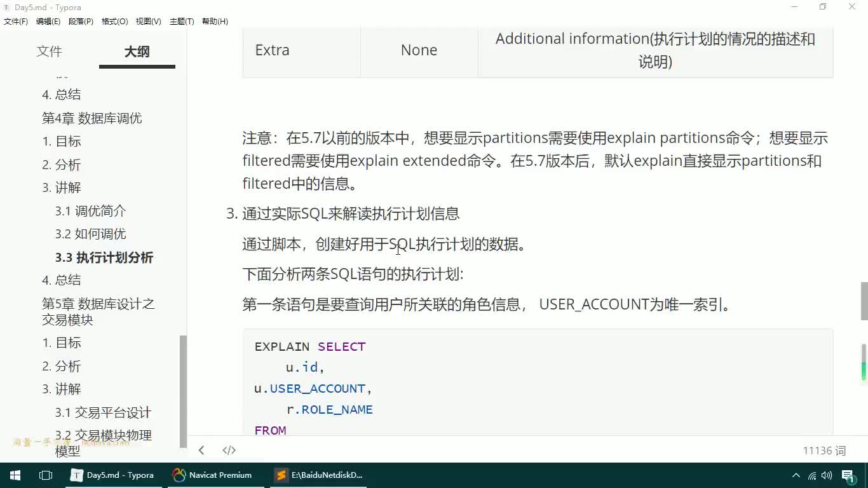The height and width of the screenshot is (488, 868).
Task: Click the sidebar outline scrollbar thumb
Action: [x=183, y=391]
